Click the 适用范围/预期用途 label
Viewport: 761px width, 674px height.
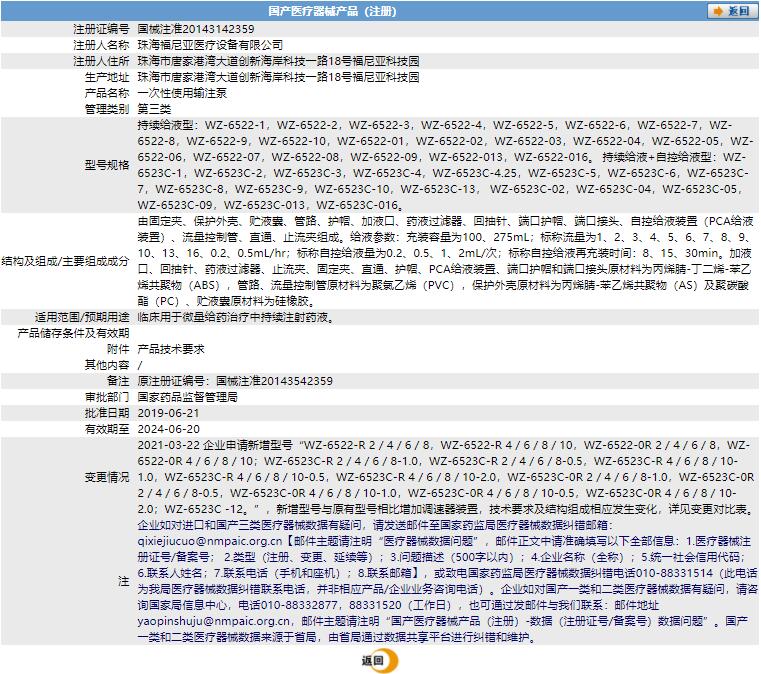tap(82, 317)
